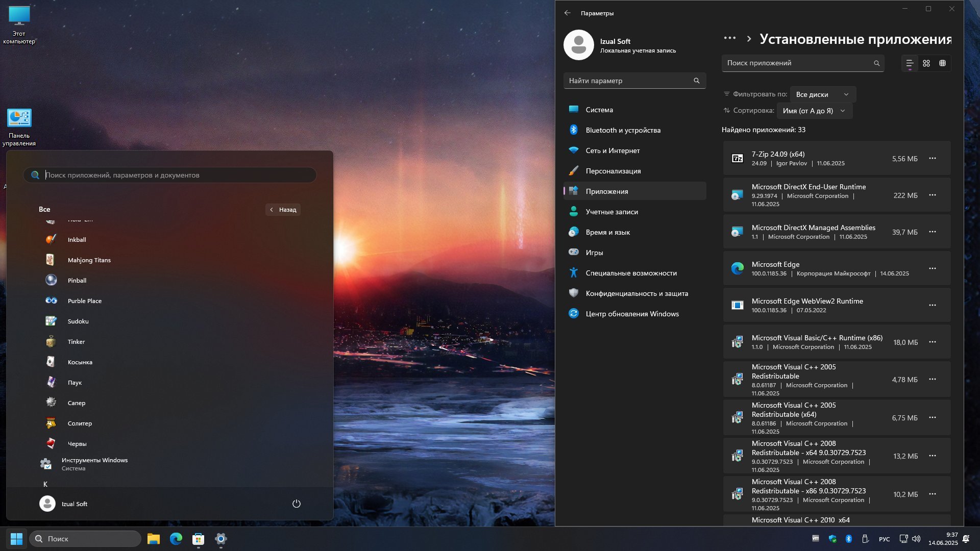Open Bluetooth и устройства section
This screenshot has height=551, width=980.
[634, 130]
